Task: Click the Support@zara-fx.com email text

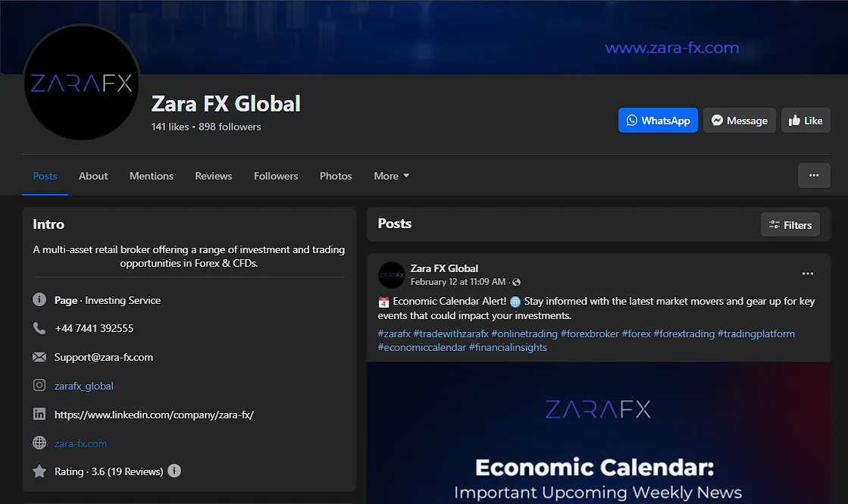Action: point(104,357)
